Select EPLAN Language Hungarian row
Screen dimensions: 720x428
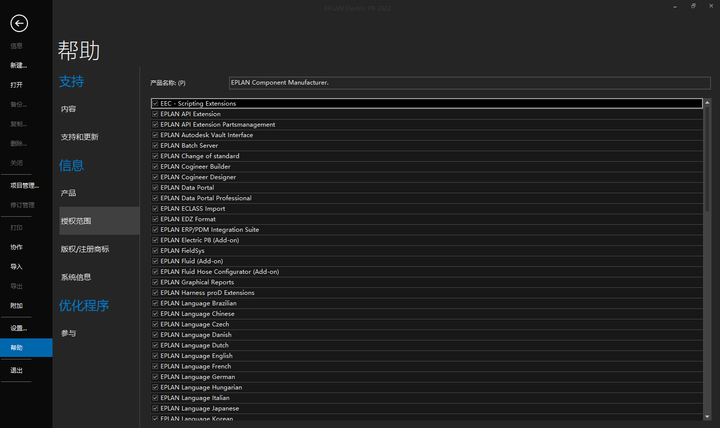tap(427, 388)
